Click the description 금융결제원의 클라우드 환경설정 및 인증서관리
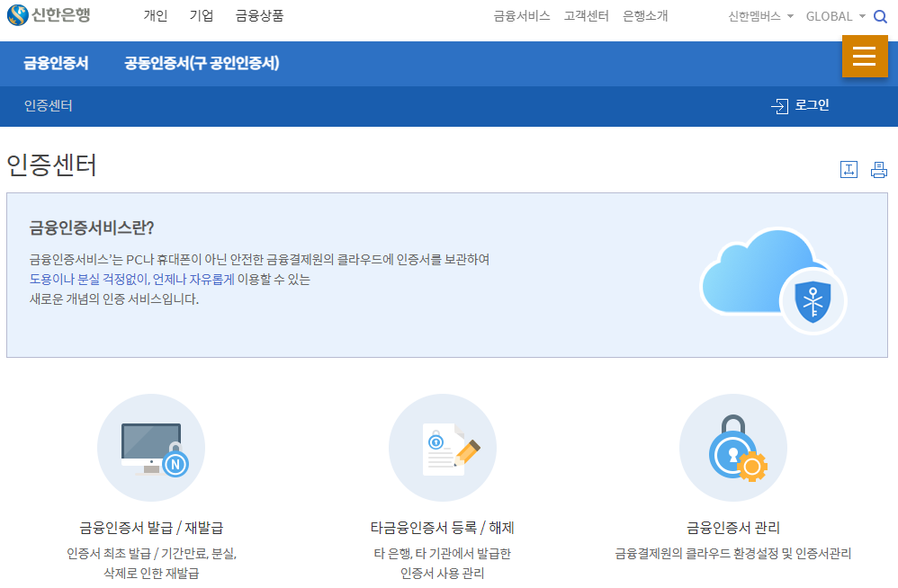 733,554
